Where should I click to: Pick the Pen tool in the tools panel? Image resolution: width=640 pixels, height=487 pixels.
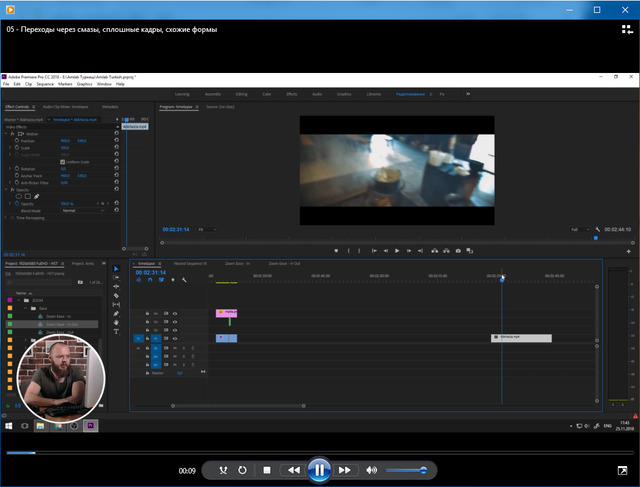[x=116, y=314]
